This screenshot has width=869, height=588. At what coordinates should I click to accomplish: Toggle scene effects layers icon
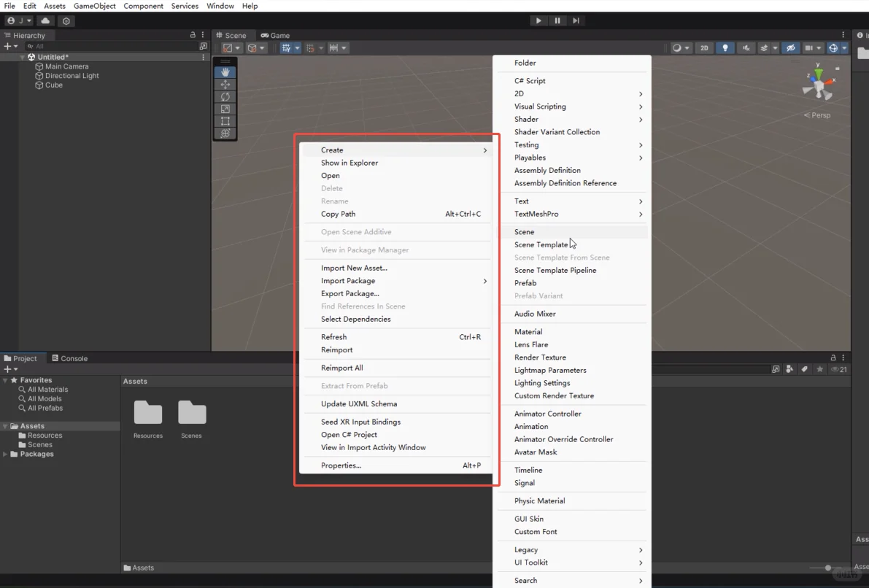[x=764, y=47]
